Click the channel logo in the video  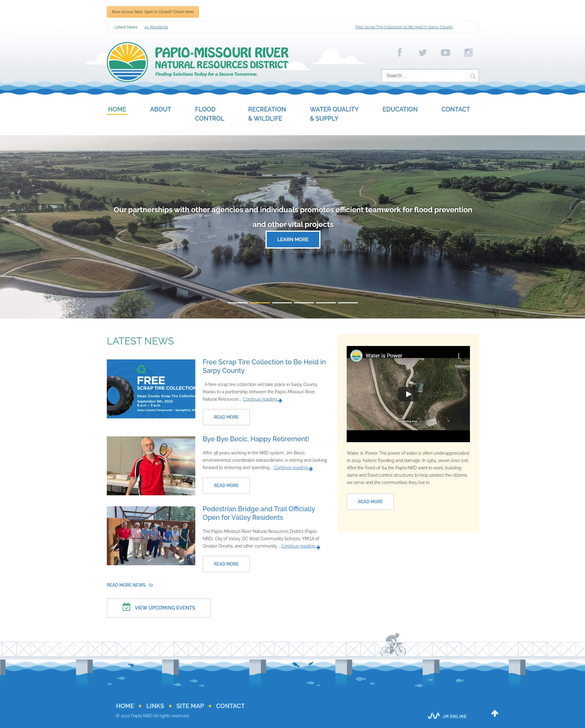click(356, 355)
